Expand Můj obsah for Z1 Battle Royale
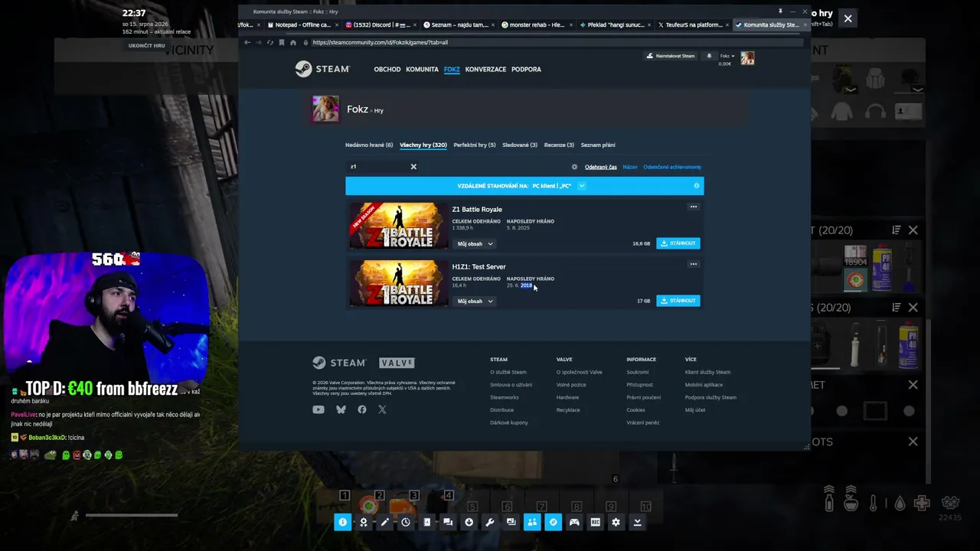 tap(475, 244)
